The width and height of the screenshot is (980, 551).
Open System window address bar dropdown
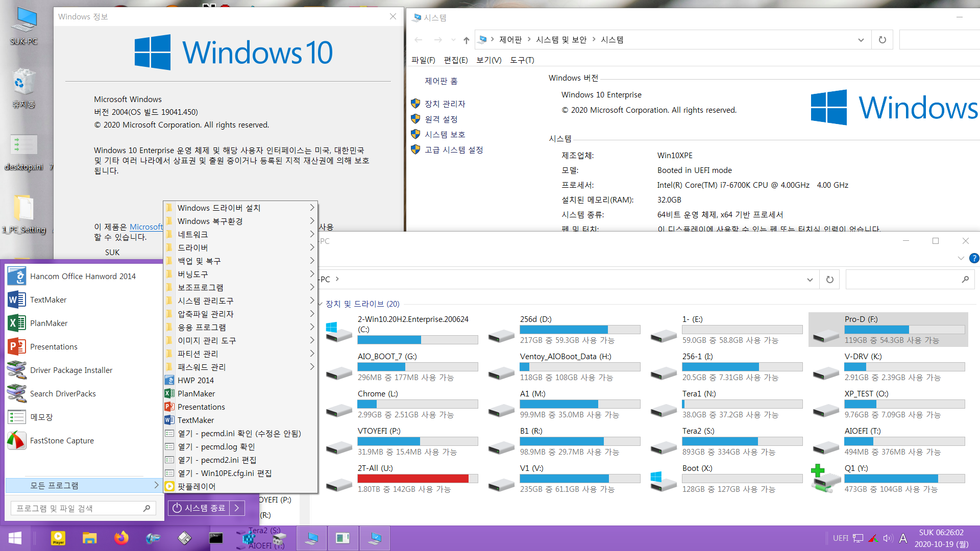tap(861, 40)
